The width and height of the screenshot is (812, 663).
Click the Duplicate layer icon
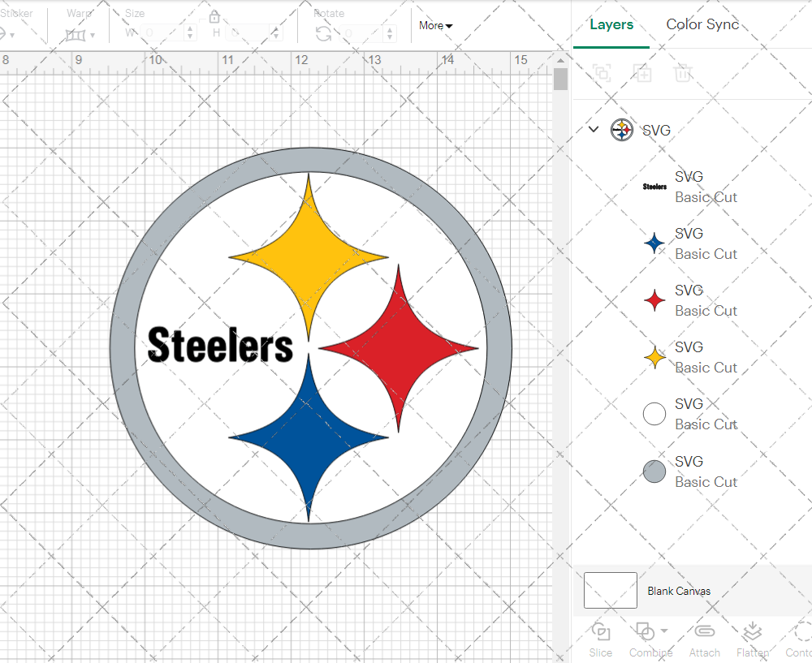point(642,73)
